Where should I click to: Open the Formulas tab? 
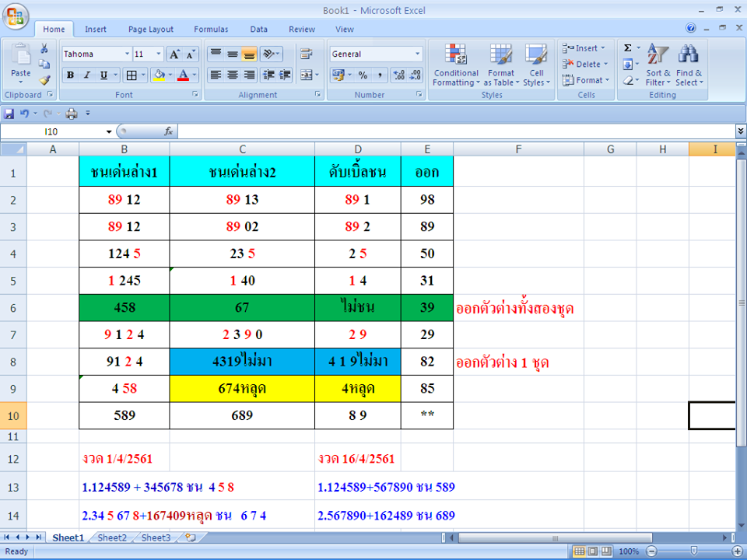[211, 29]
